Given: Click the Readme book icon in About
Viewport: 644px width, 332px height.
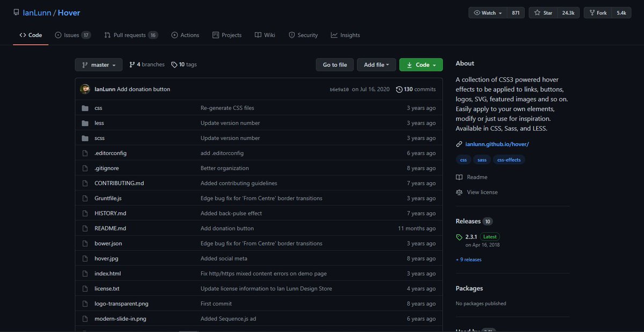Looking at the screenshot, I should point(459,177).
